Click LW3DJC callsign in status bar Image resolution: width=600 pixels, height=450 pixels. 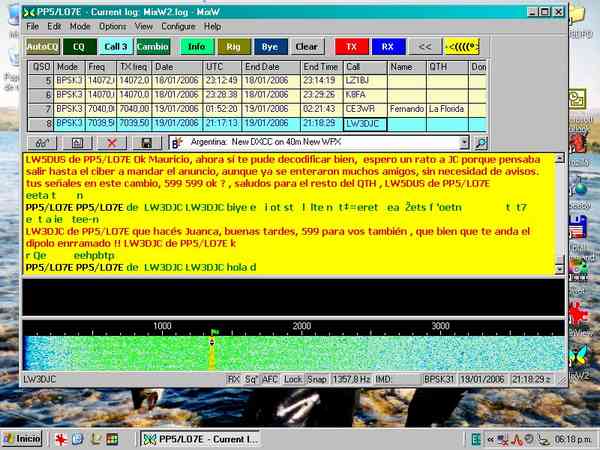coord(40,380)
